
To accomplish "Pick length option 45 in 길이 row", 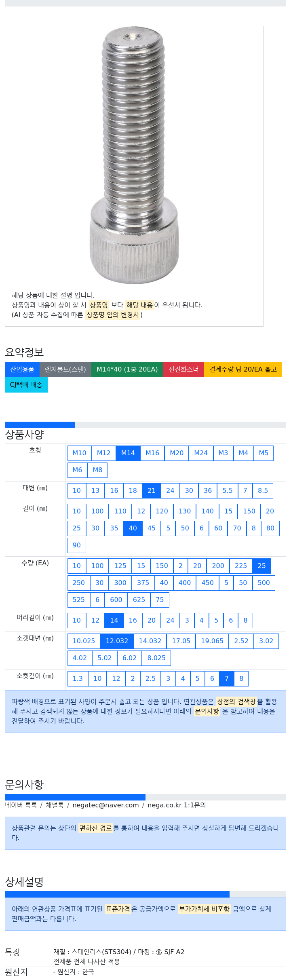I will coord(152,528).
